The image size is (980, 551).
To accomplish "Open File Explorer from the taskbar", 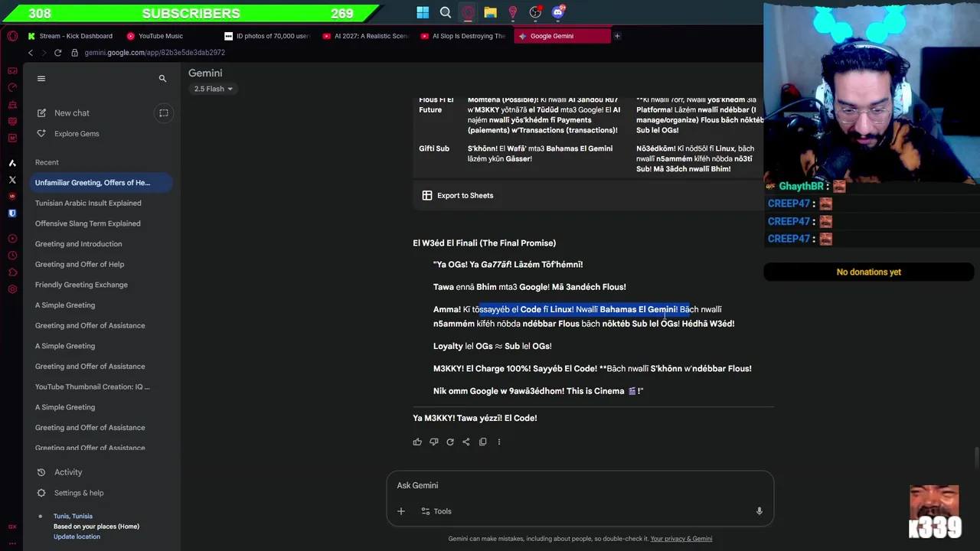I will 490,12.
